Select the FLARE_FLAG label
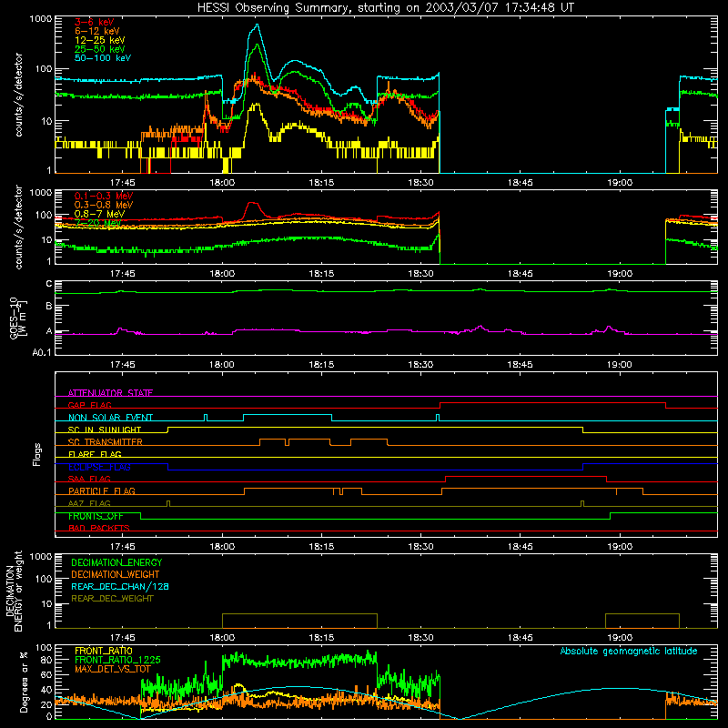 [x=95, y=454]
